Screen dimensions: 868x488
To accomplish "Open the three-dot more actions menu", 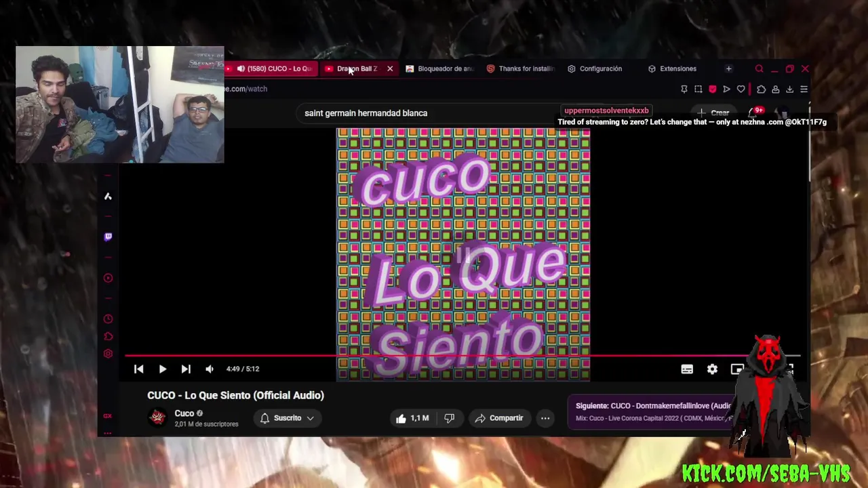I will click(545, 418).
